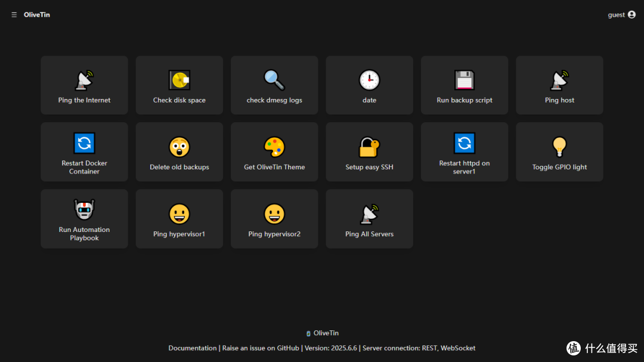Click the magnifying glass for check dmesg logs
Image resolution: width=644 pixels, height=362 pixels.
tap(274, 80)
